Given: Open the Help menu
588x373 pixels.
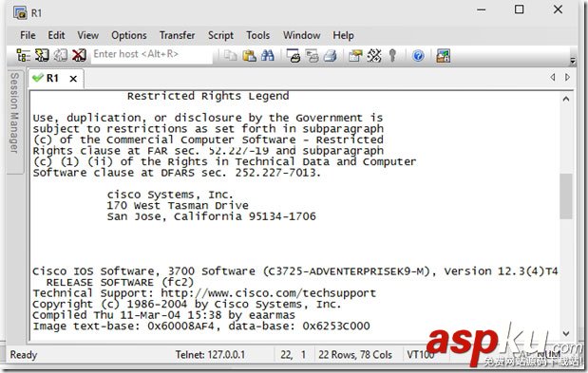Looking at the screenshot, I should pos(343,35).
